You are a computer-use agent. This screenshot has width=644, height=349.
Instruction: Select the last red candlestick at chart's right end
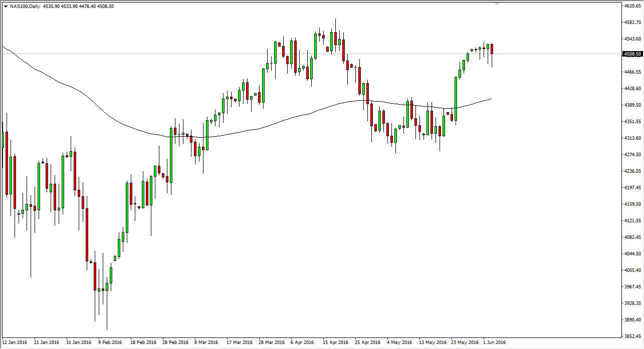(x=492, y=49)
